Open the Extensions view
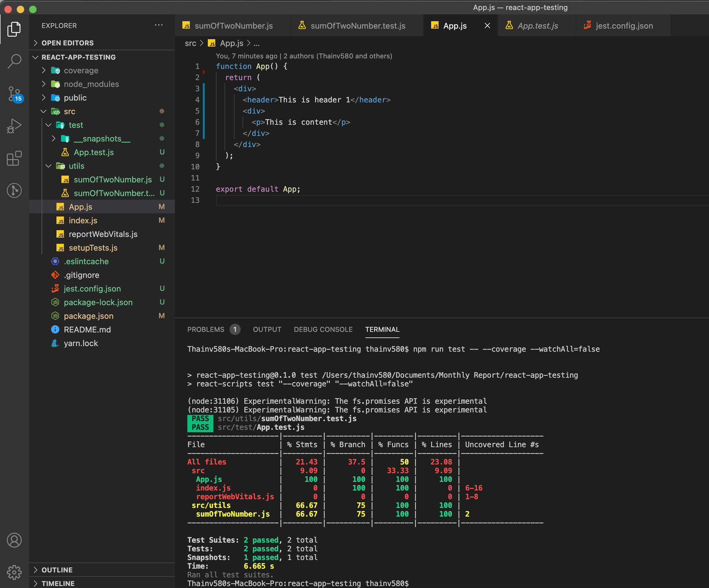The width and height of the screenshot is (709, 588). [x=14, y=158]
